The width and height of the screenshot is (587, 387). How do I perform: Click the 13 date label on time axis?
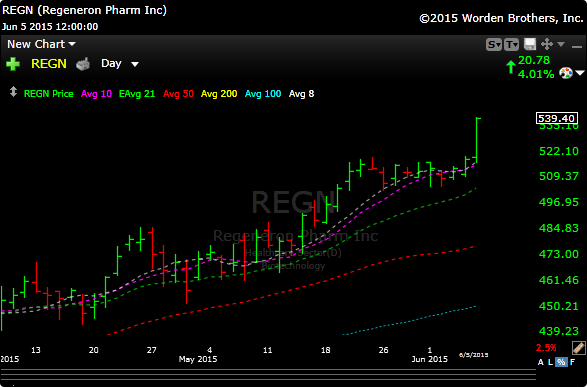(36, 350)
